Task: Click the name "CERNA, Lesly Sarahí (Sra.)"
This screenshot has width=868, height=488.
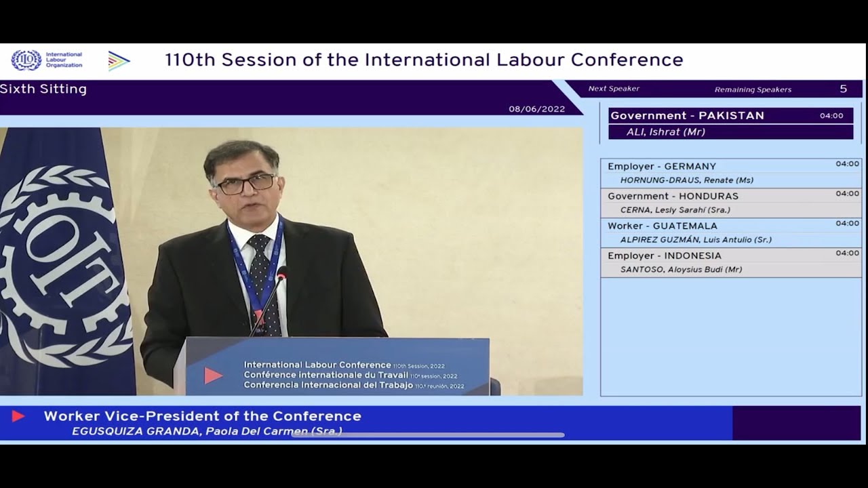Action: coord(675,210)
